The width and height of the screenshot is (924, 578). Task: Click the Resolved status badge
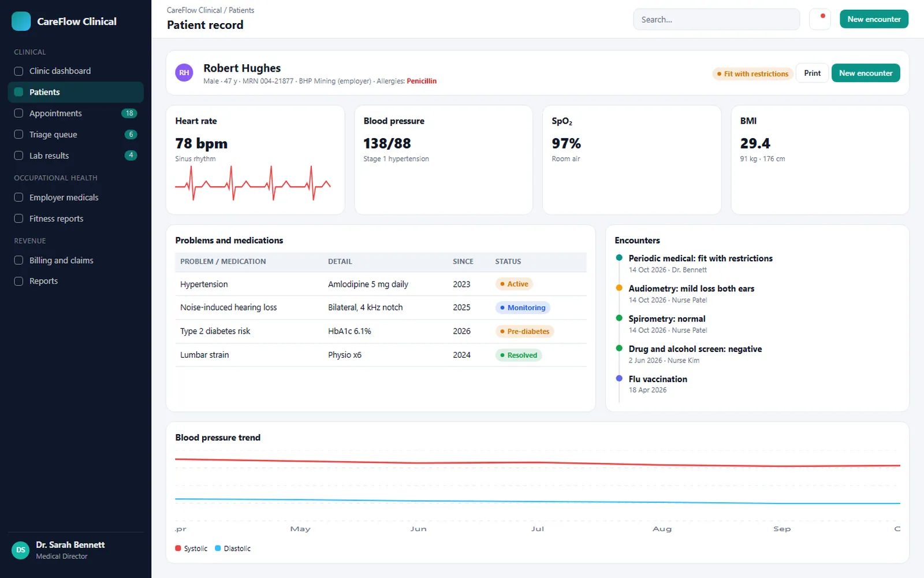point(519,355)
